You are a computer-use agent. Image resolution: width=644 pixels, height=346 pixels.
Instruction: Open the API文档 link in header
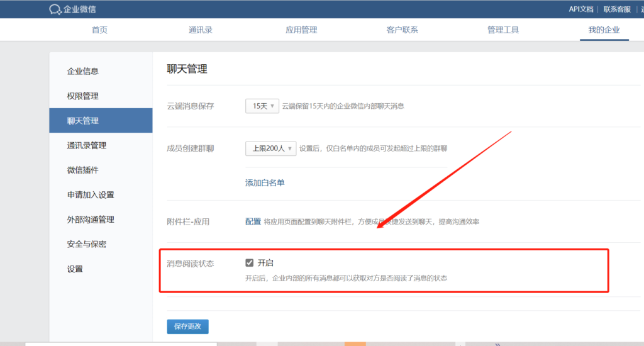580,9
